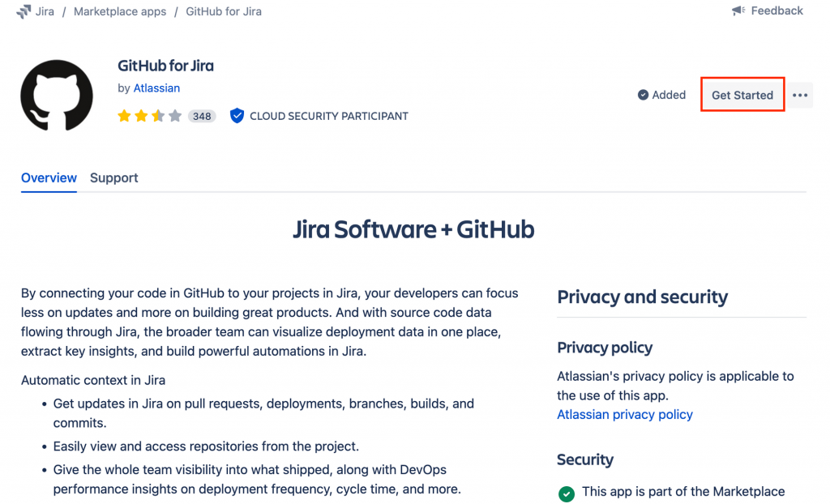The width and height of the screenshot is (830, 504).
Task: Open the three-dots more actions menu
Action: coord(800,96)
